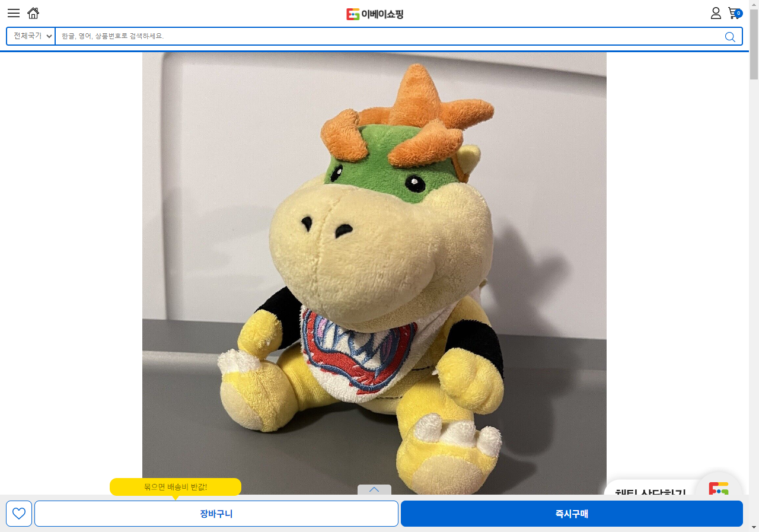Click the page vertical scrollbar thumb
The height and width of the screenshot is (532, 759).
coord(754,44)
